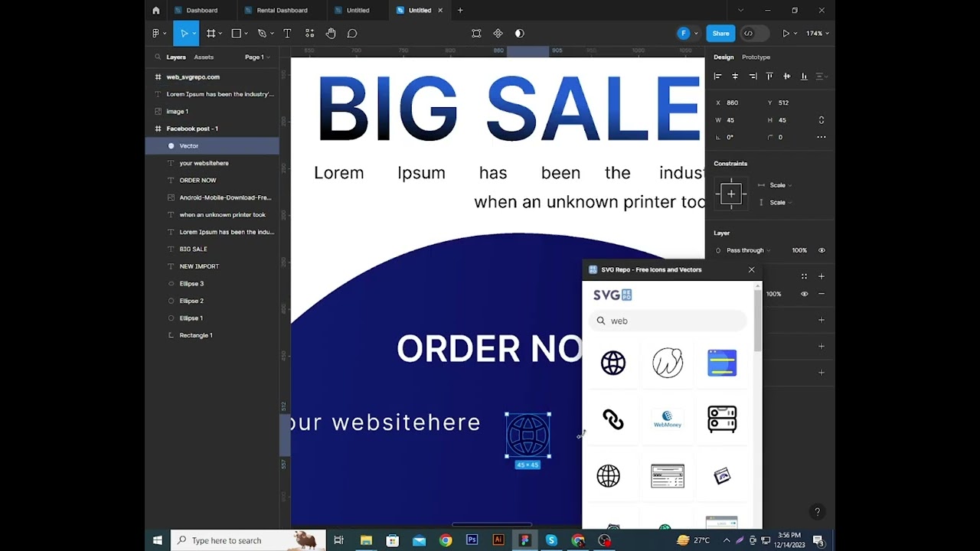Open pen tools dropdown arrow
The width and height of the screenshot is (980, 551).
pyautogui.click(x=272, y=34)
